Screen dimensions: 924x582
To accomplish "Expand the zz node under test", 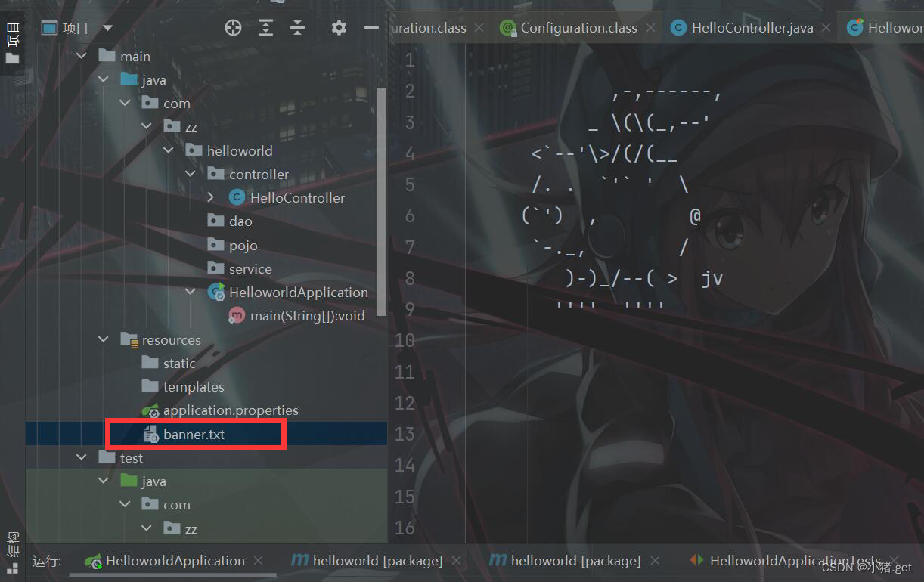I will pyautogui.click(x=146, y=528).
